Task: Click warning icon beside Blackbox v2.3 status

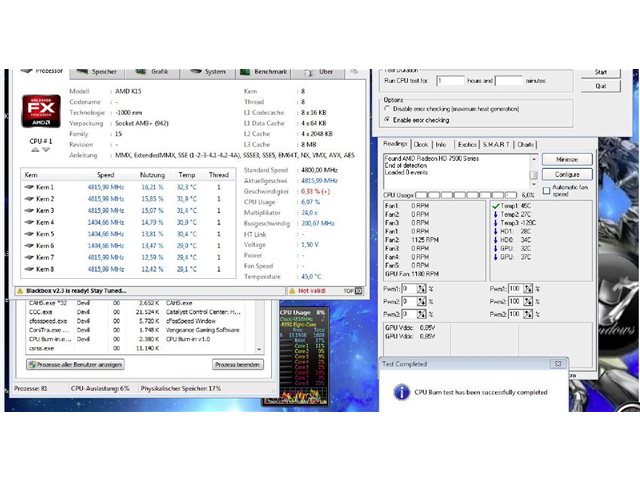Action: click(x=20, y=291)
